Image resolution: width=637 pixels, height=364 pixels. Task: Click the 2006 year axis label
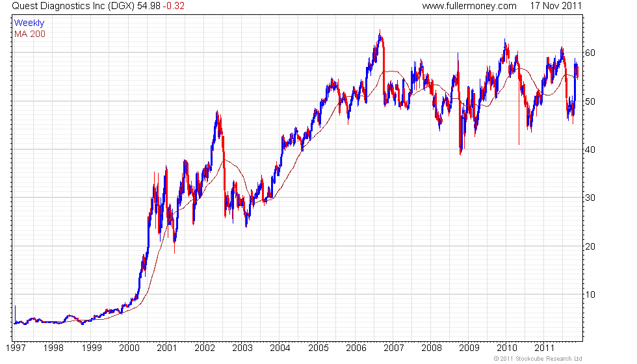tap(356, 348)
